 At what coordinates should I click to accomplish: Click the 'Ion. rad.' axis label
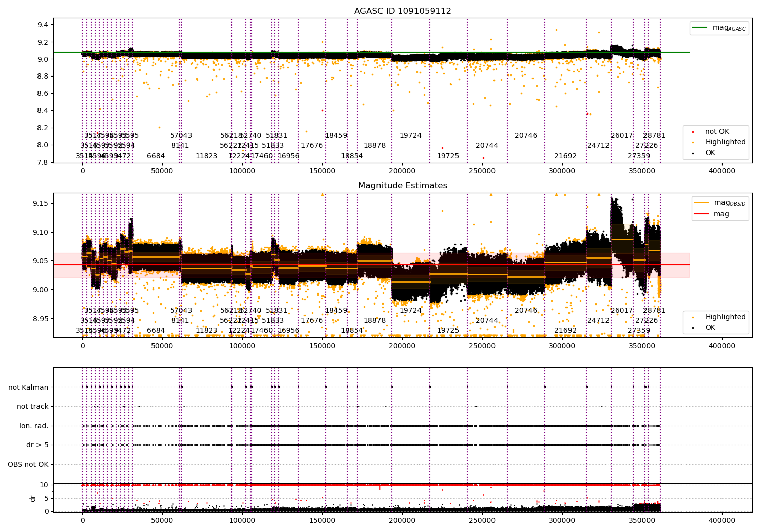[34, 426]
